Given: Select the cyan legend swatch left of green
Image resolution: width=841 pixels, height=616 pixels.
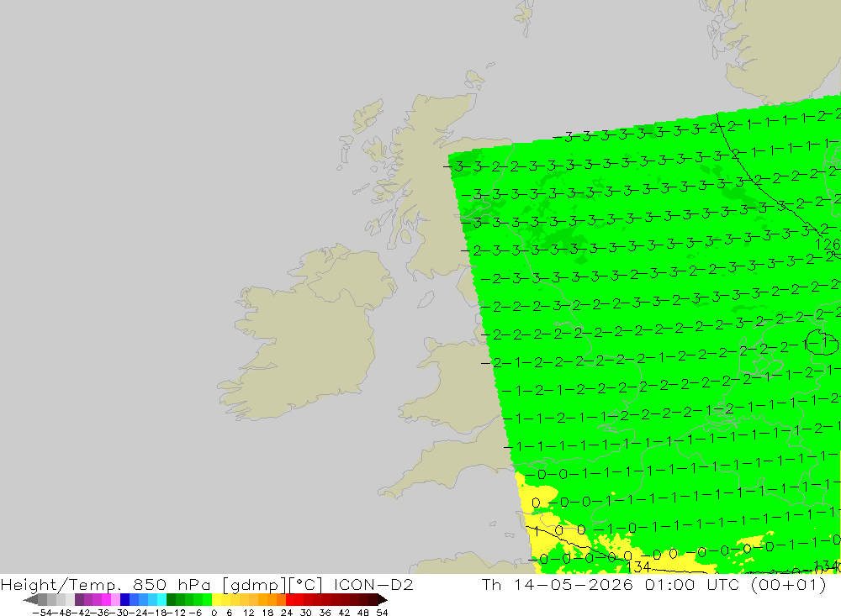Looking at the screenshot, I should pyautogui.click(x=161, y=599).
